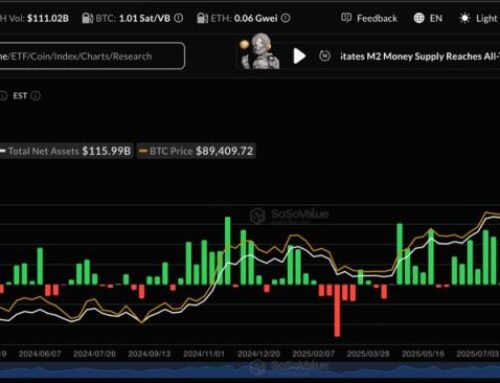Click the largest red outflow bar
The image size is (500, 383).
point(337,310)
